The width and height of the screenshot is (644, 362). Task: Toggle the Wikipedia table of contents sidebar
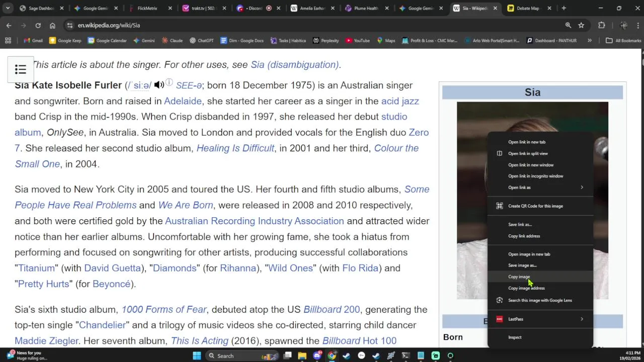coord(21,69)
